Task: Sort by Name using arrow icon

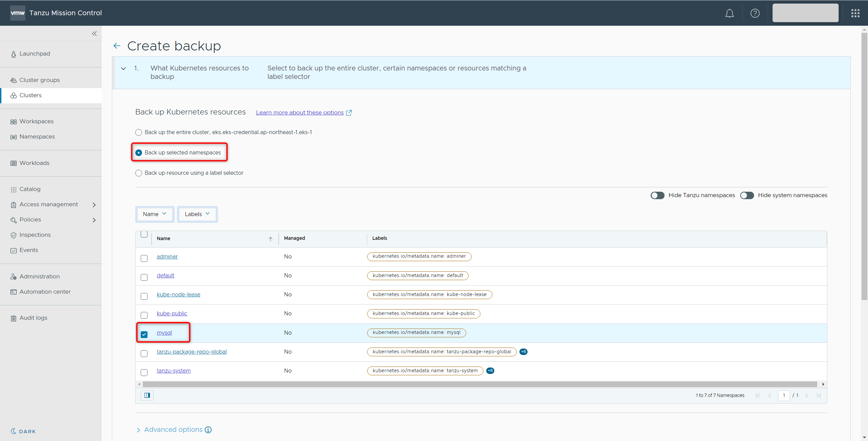Action: (x=271, y=239)
